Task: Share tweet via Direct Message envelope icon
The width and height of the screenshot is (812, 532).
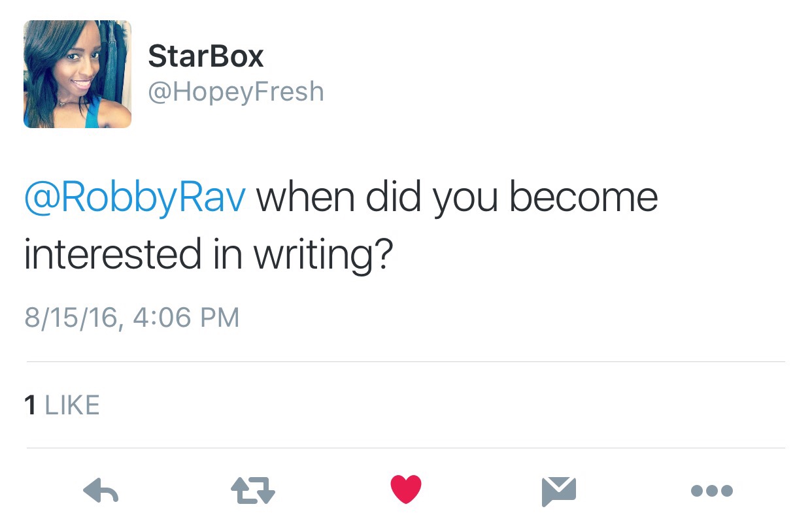Action: (559, 491)
